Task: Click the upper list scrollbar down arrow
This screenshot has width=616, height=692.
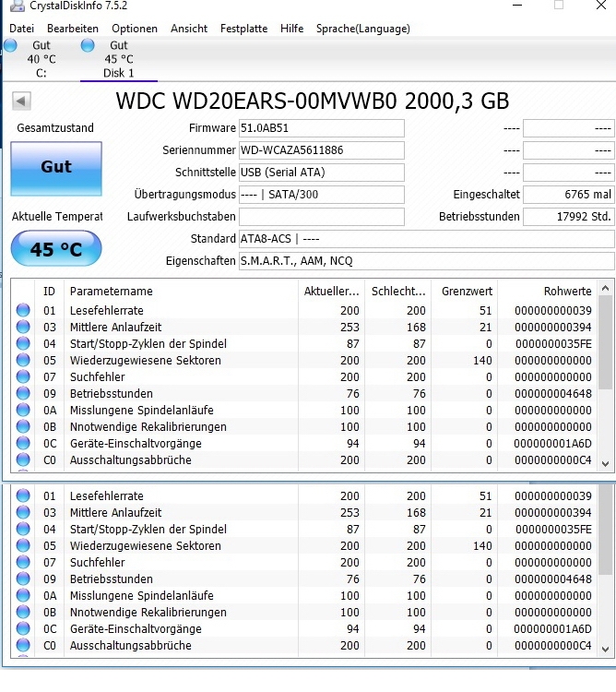Action: (x=606, y=464)
